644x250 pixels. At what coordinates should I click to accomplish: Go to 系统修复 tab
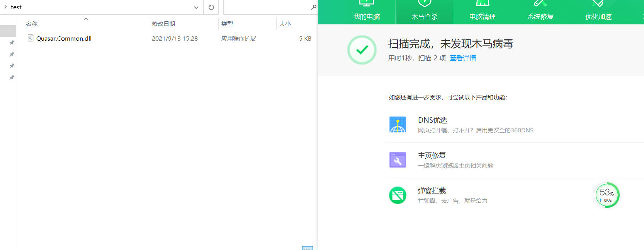pyautogui.click(x=540, y=12)
